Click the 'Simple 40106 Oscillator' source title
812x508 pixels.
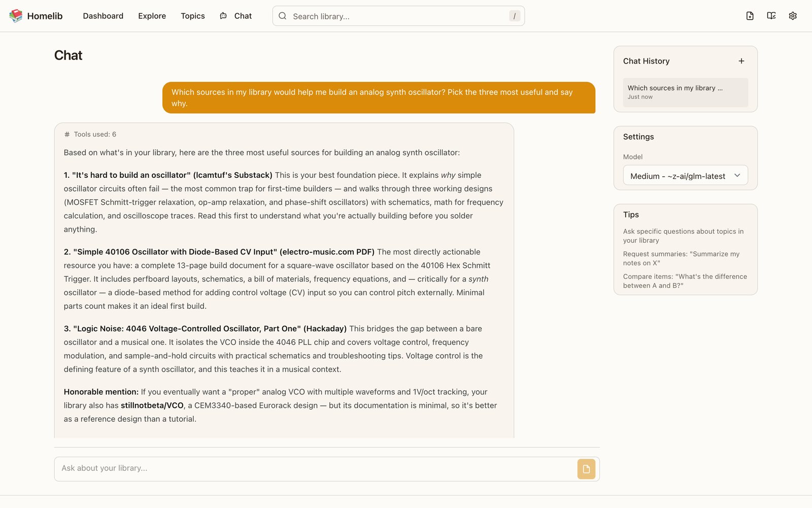(x=219, y=251)
